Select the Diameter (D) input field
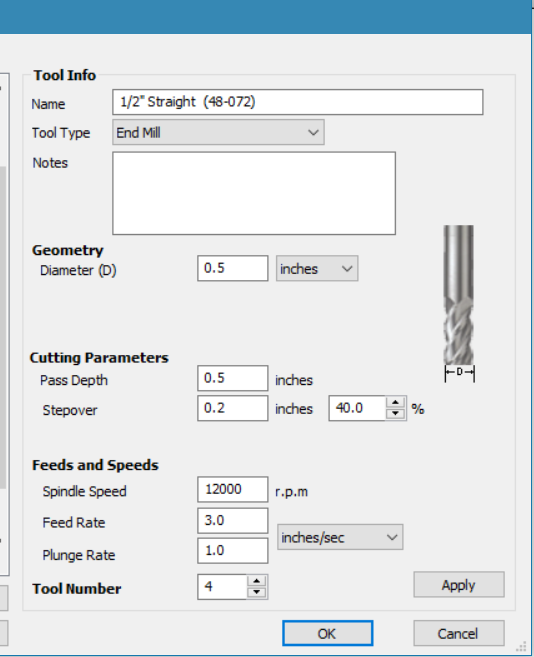Viewport: 534px width, 657px height. tap(233, 268)
